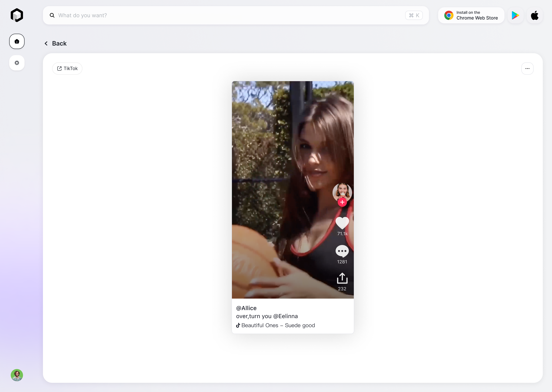Image resolution: width=552 pixels, height=392 pixels.
Task: Follow creator with red plus button
Action: pyautogui.click(x=342, y=202)
